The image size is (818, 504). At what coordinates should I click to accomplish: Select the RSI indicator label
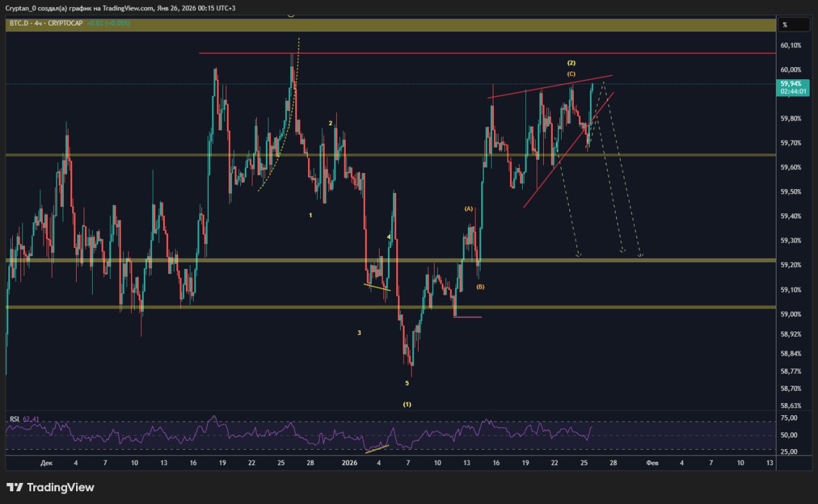pyautogui.click(x=14, y=419)
